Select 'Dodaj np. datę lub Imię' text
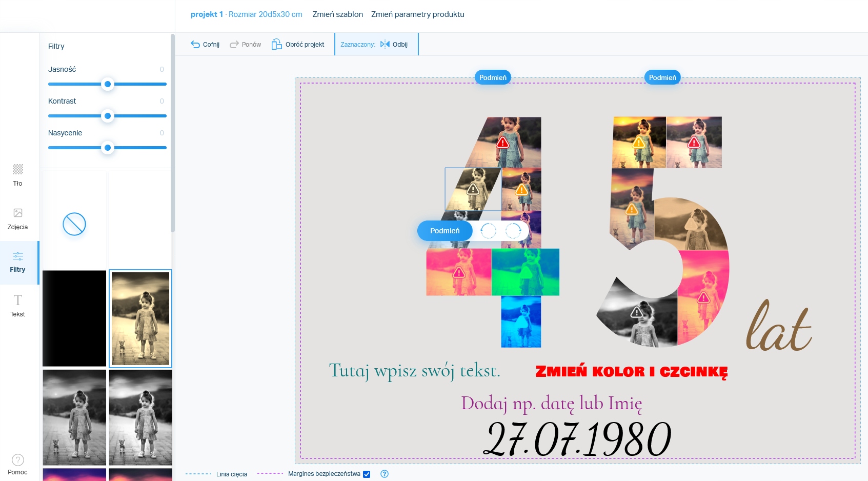Screen dimensions: 868x481 pos(551,404)
